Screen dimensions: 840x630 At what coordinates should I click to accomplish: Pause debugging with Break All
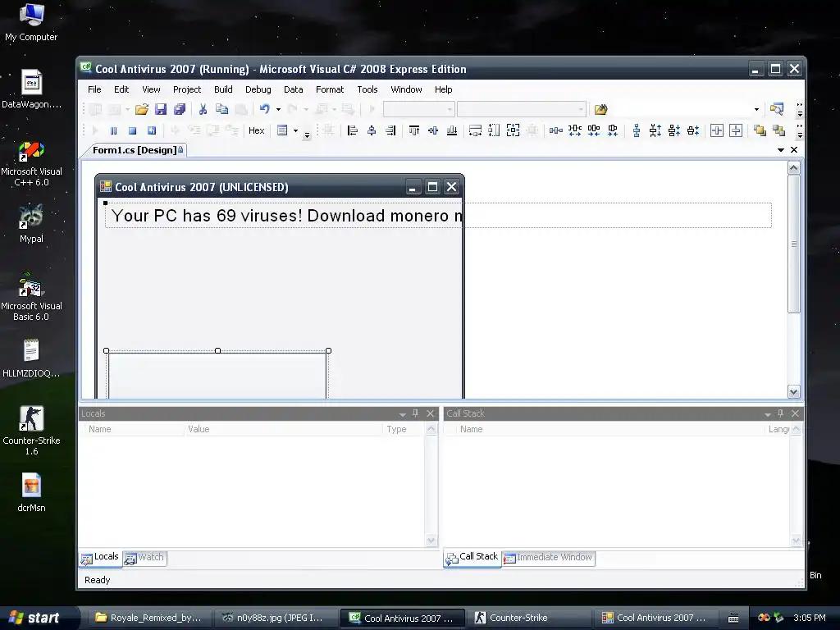point(113,130)
